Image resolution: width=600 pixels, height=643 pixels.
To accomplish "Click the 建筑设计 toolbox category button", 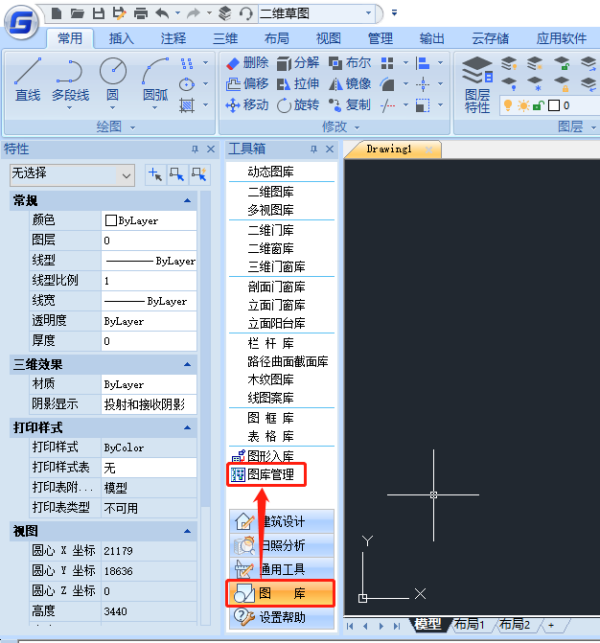I will tap(282, 522).
